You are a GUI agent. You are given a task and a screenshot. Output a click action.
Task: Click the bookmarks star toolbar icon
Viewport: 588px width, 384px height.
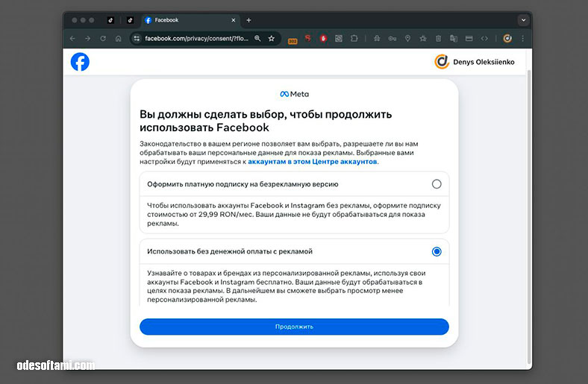click(423, 38)
